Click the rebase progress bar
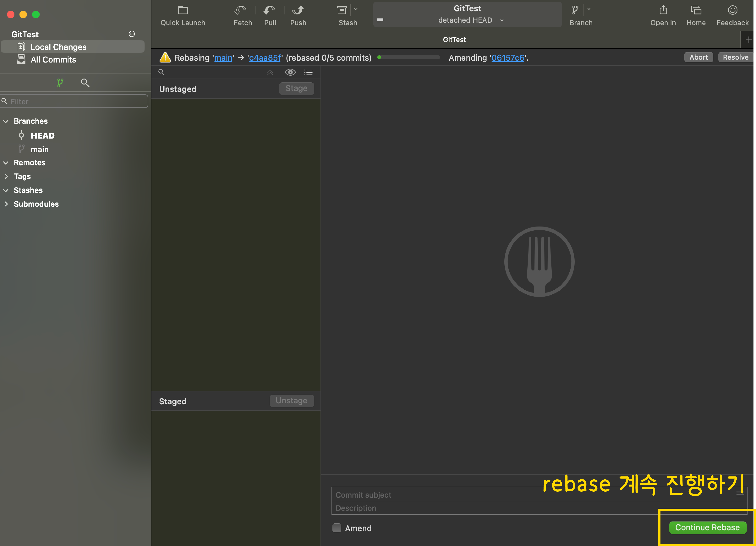 coord(409,57)
